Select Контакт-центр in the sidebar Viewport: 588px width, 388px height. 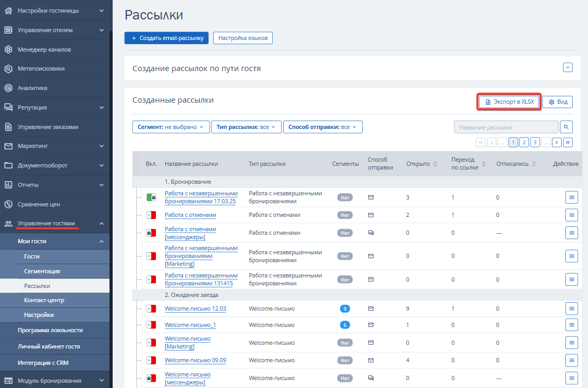[x=44, y=300]
